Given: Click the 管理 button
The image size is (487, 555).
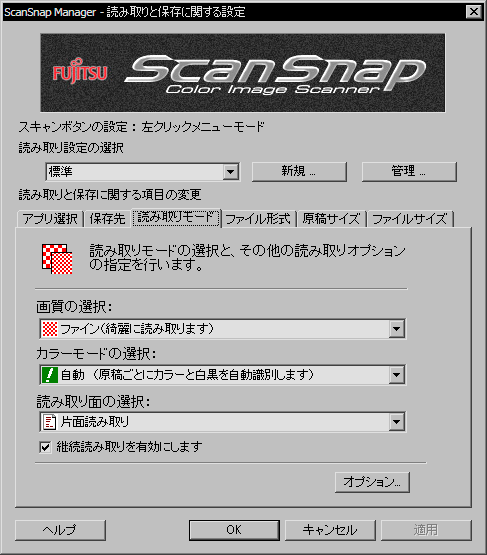Looking at the screenshot, I should click(x=409, y=172).
